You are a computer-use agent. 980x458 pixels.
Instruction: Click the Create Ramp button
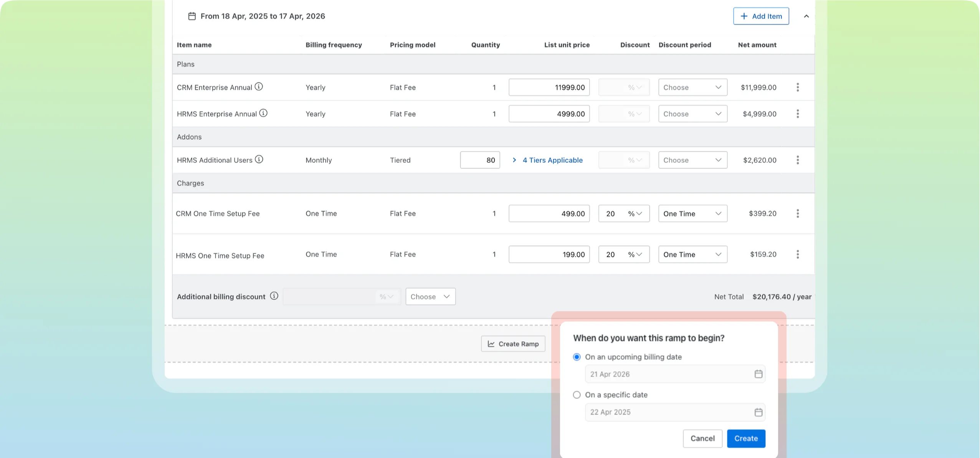pos(513,344)
